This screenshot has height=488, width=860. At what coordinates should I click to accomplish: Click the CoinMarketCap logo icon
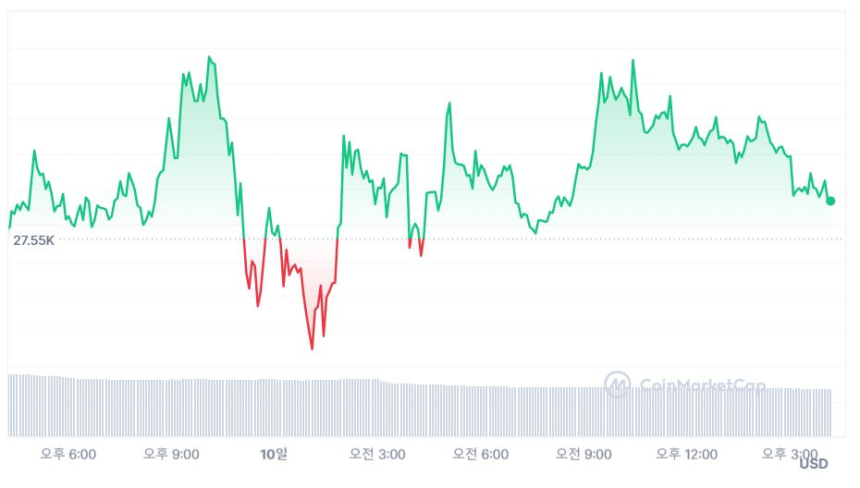tap(617, 384)
